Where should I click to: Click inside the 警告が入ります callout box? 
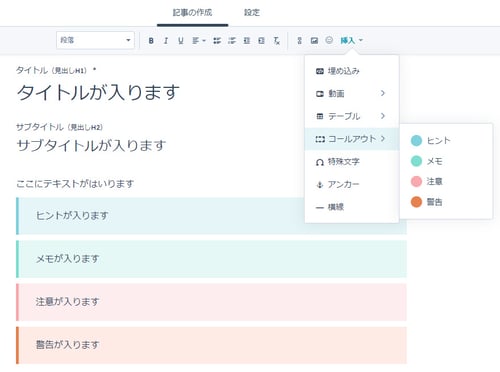click(x=211, y=345)
